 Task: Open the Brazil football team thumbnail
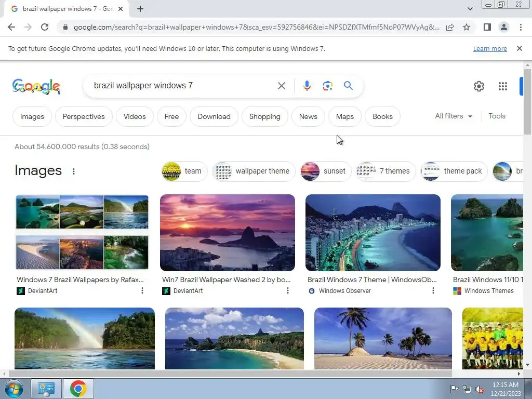pos(493,338)
